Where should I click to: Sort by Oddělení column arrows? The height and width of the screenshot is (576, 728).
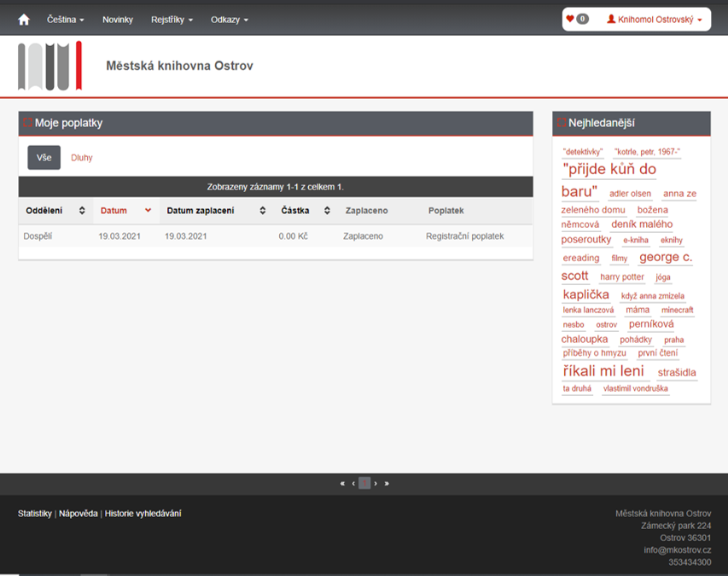pos(82,211)
